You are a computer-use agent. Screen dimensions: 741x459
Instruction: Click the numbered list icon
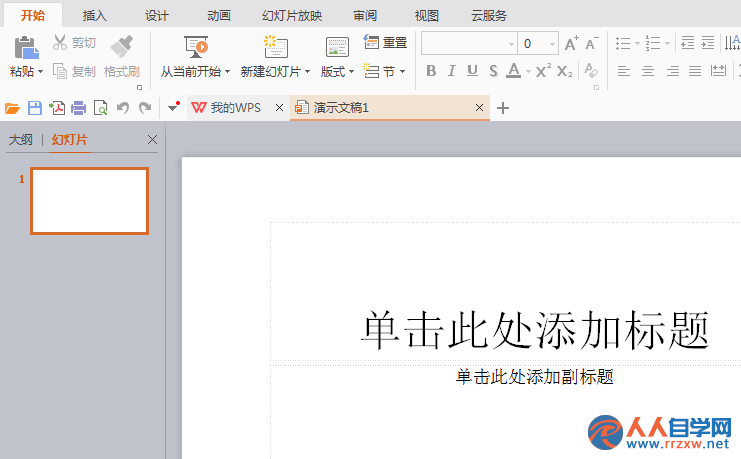[653, 43]
